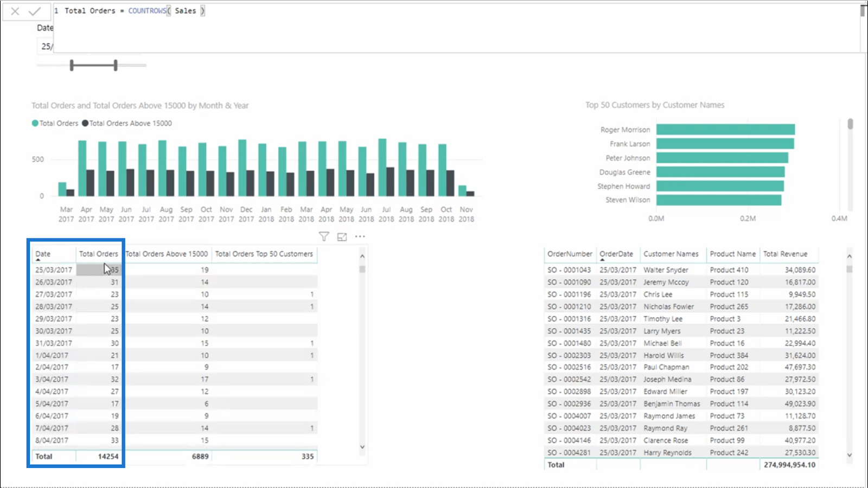Select the 25/03/2017 date row cell

point(54,269)
